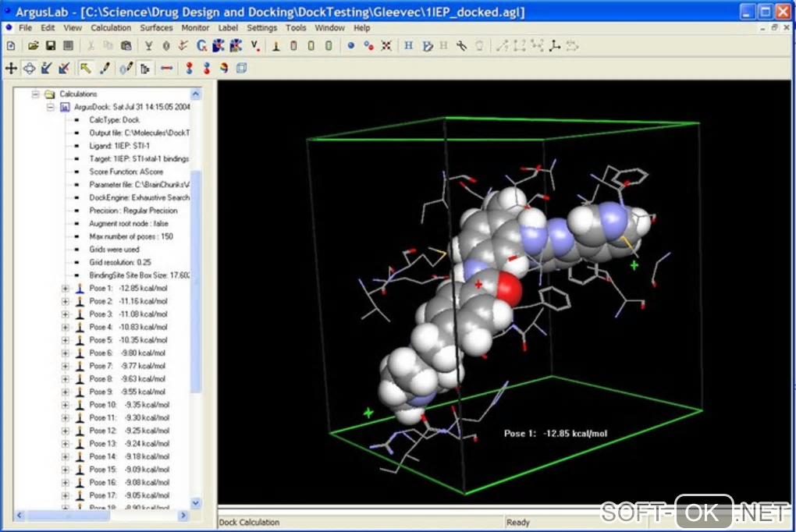Click the blue H add hydrogens icon
Screen dimensions: 796x532
tap(409, 46)
